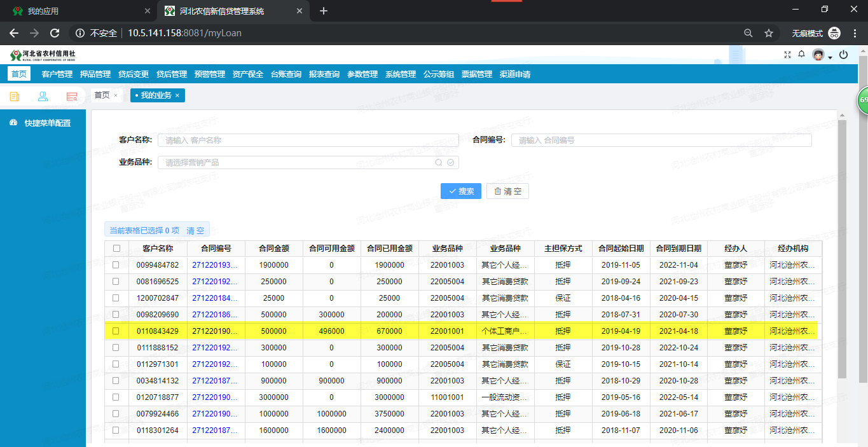Open the red list search icon in sidebar
Image resolution: width=868 pixels, height=447 pixels.
(x=72, y=95)
